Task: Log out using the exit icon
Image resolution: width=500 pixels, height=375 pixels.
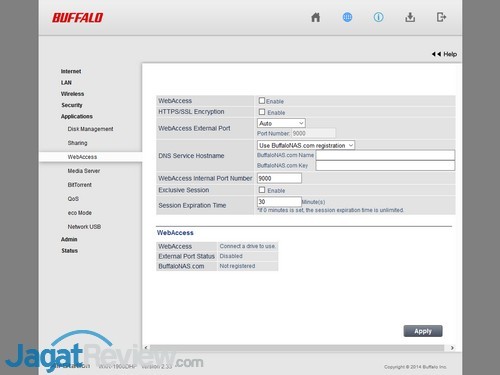Action: (441, 17)
